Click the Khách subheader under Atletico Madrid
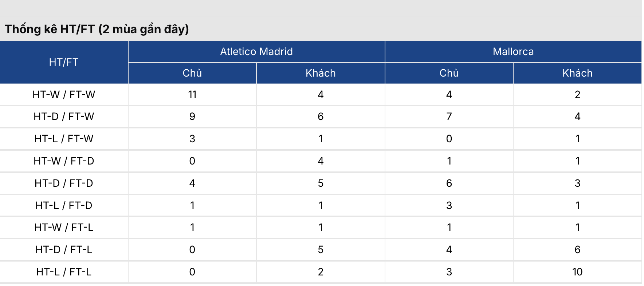The image size is (644, 286). click(x=321, y=73)
